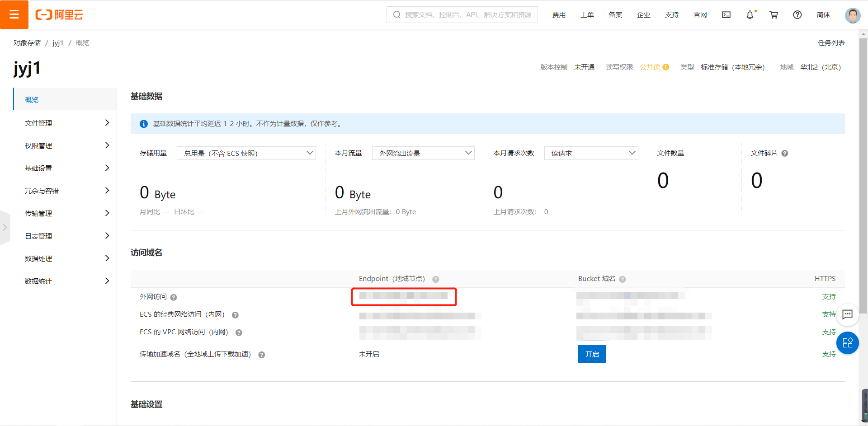Open the 企业 top menu

click(x=644, y=15)
